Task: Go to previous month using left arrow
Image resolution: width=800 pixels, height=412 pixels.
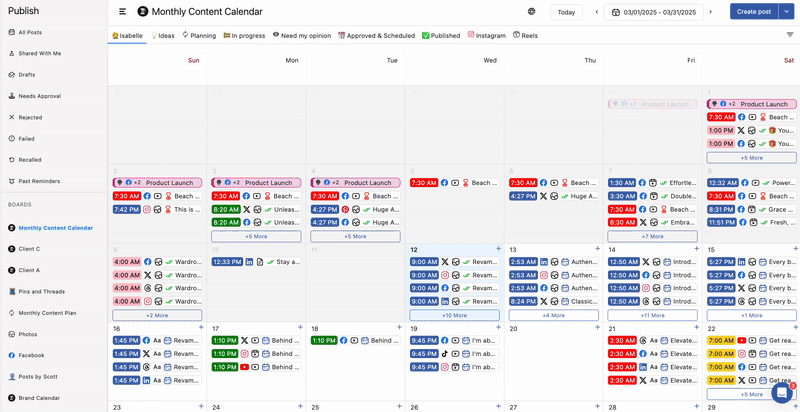Action: [597, 12]
